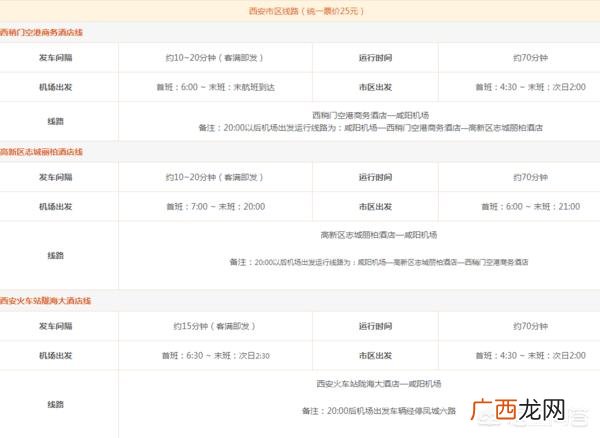Click 首班：7:00 ~ 末班：20:00 cell
Image resolution: width=600 pixels, height=438 pixels.
(215, 207)
